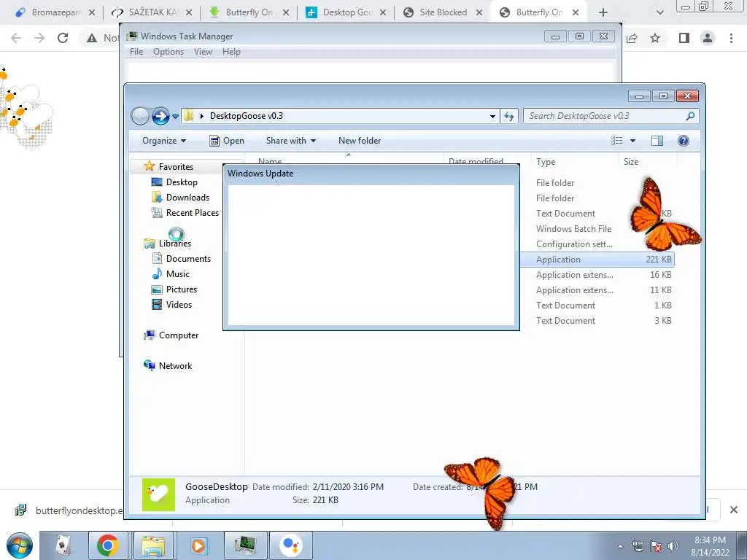Click the Chrome icon in the taskbar
This screenshot has height=560, width=747.
pyautogui.click(x=108, y=545)
